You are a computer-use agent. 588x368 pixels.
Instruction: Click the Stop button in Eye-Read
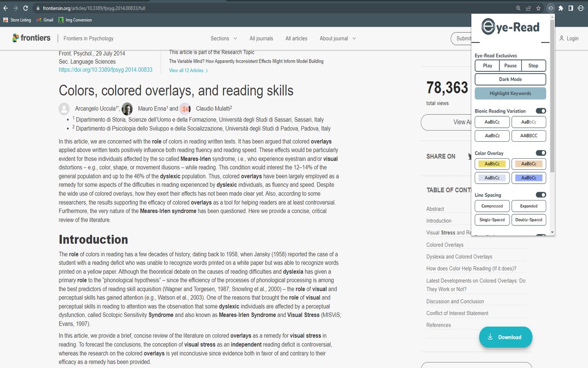533,66
